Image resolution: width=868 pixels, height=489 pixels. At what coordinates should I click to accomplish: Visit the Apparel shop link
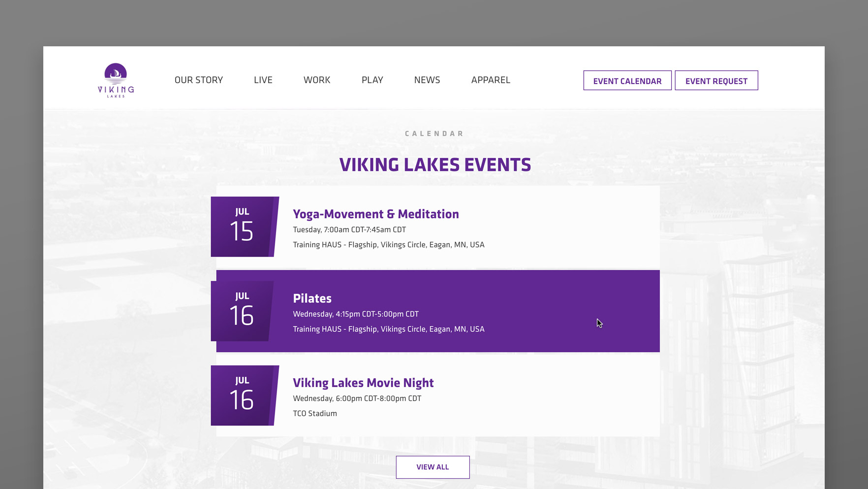coord(491,80)
